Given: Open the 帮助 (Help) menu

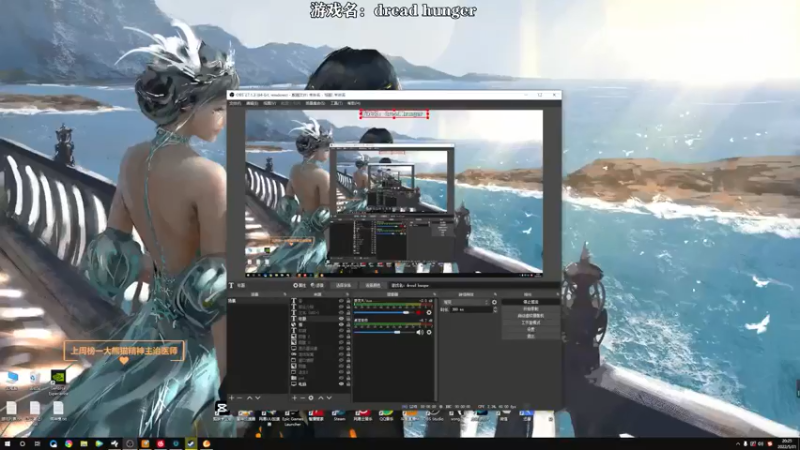Looking at the screenshot, I should tap(354, 103).
